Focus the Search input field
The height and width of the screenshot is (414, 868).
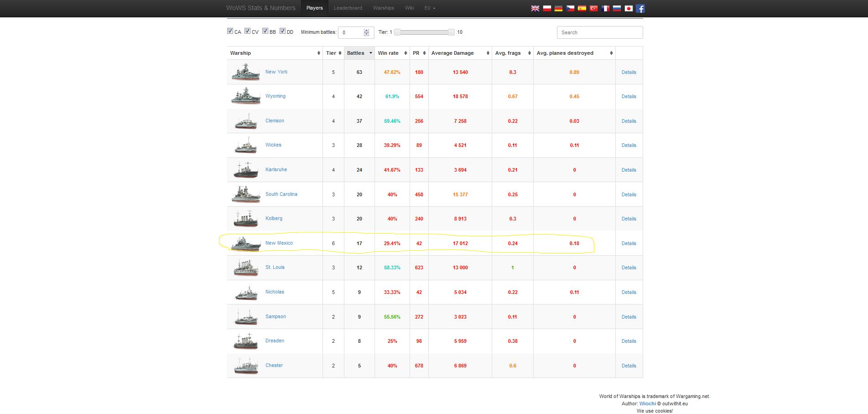coord(600,32)
